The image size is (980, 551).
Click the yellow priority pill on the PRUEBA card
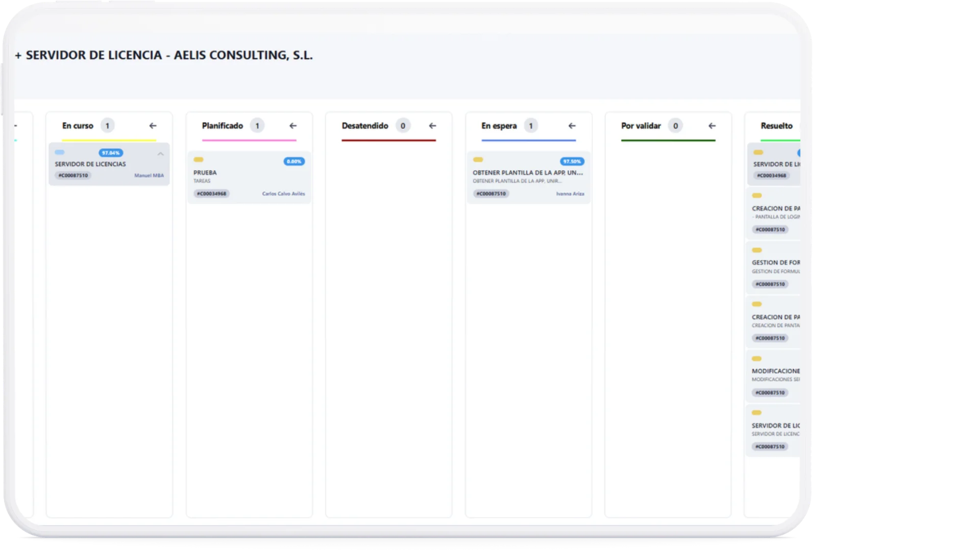(x=199, y=159)
